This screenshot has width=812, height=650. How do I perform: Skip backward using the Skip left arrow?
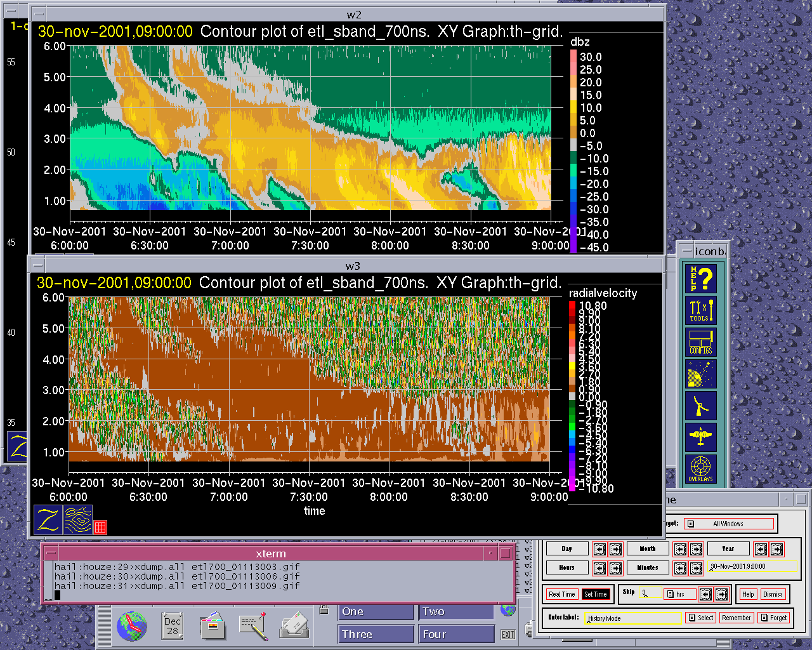coord(705,595)
